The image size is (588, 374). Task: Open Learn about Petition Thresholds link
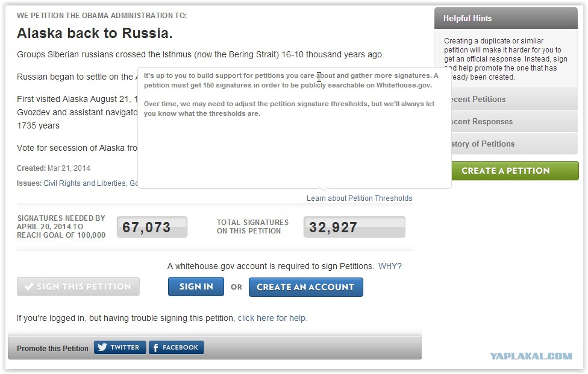point(359,198)
